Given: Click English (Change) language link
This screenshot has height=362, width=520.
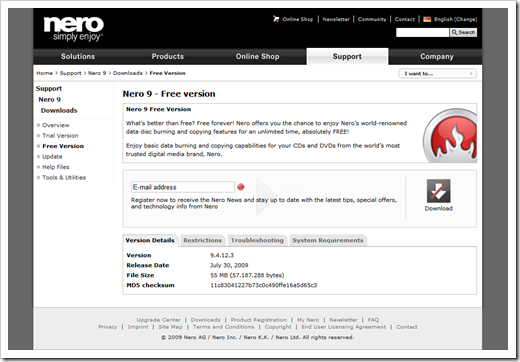Looking at the screenshot, I should coord(455,19).
